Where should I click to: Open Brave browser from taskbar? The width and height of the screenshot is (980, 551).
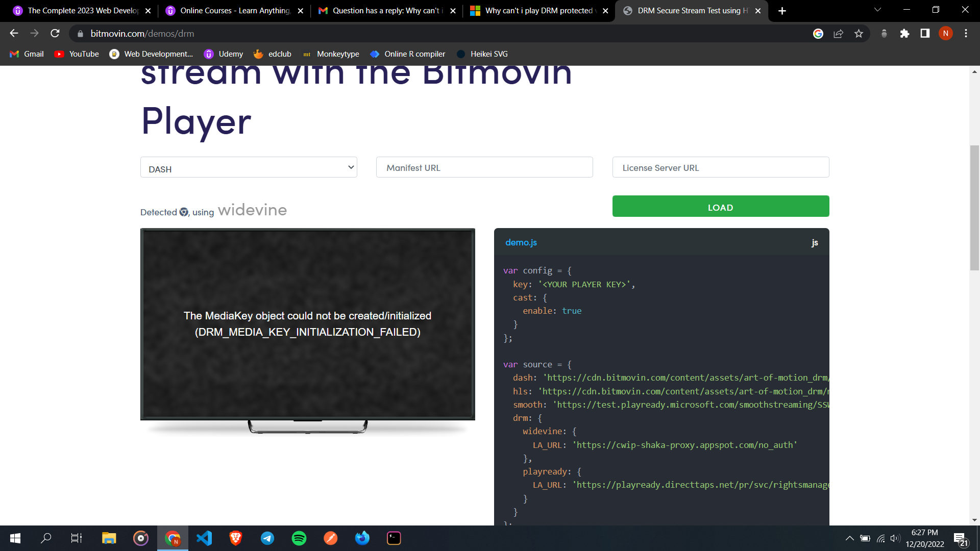click(x=236, y=538)
